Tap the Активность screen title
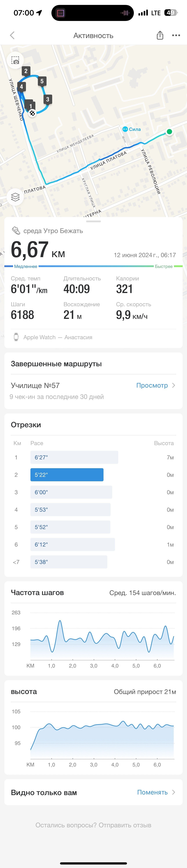This screenshot has width=187, height=868. click(x=93, y=36)
